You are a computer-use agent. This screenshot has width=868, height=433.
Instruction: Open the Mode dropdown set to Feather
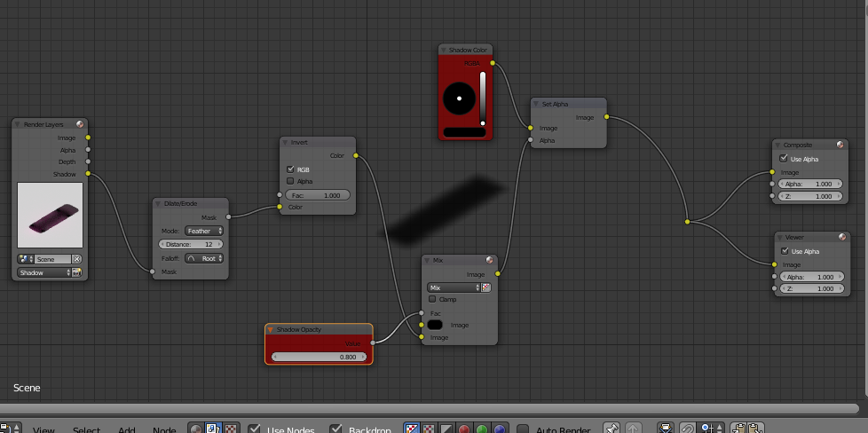pyautogui.click(x=204, y=231)
